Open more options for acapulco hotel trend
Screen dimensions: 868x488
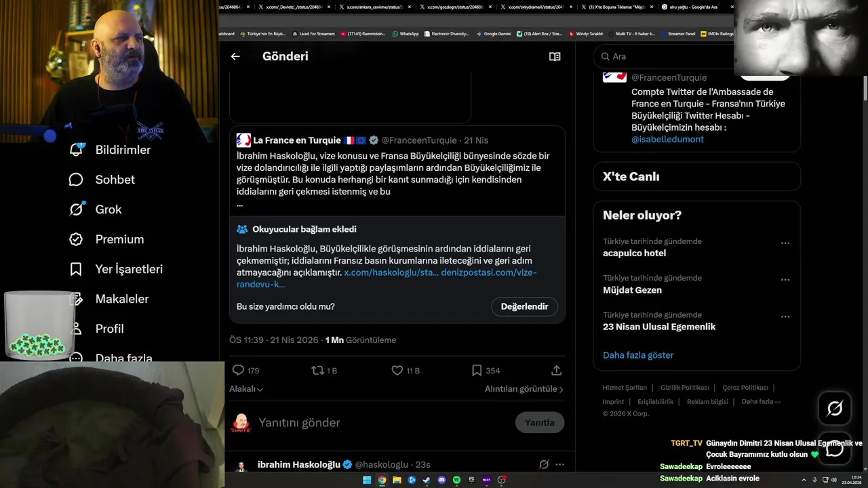(x=785, y=243)
